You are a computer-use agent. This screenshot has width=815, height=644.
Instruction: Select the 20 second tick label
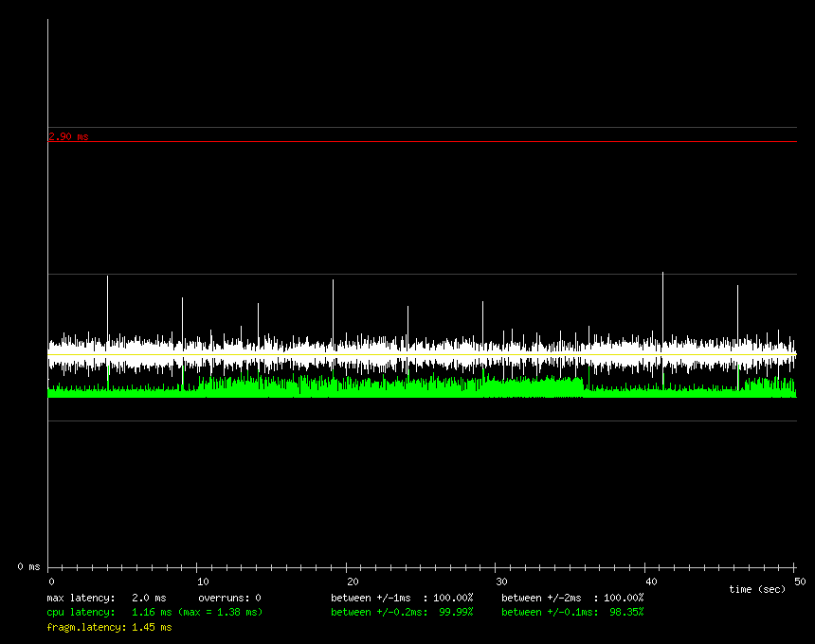point(352,581)
